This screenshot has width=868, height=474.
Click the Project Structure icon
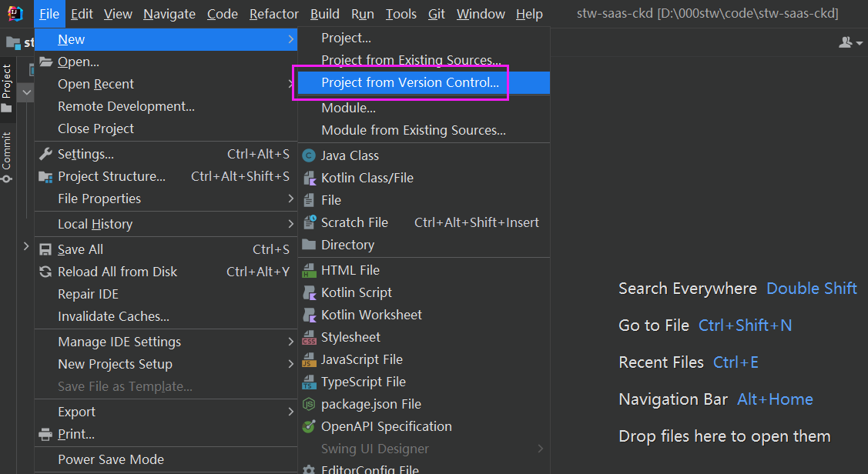click(45, 176)
